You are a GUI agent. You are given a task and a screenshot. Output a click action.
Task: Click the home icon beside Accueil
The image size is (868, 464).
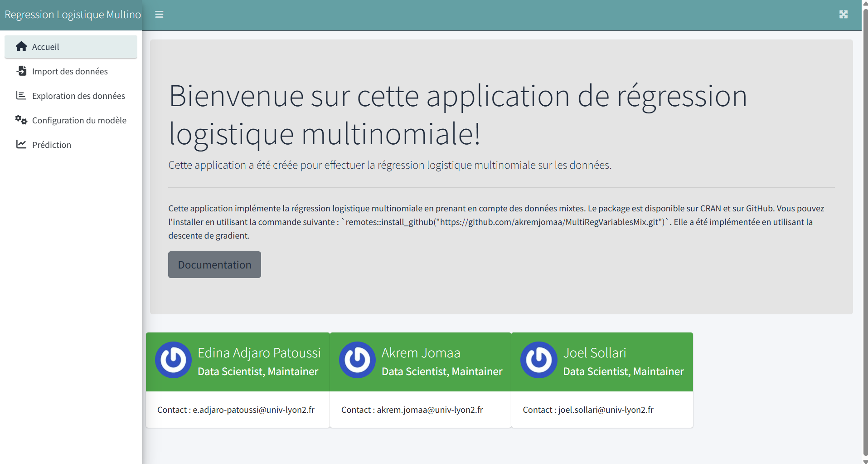[x=21, y=47]
